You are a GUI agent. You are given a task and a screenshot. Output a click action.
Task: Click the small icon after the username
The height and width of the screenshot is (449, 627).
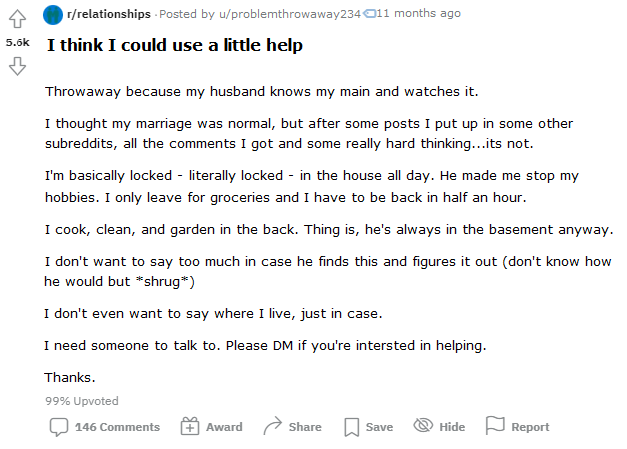[x=369, y=14]
